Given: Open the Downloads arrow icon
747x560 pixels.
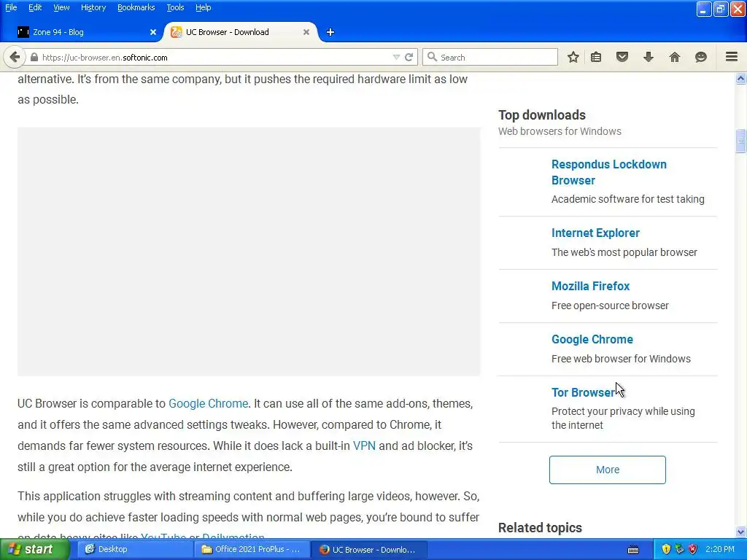Looking at the screenshot, I should (649, 57).
